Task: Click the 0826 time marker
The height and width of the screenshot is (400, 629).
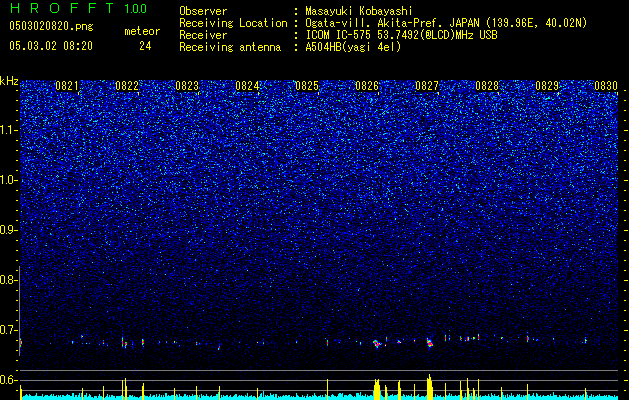Action: coord(367,86)
